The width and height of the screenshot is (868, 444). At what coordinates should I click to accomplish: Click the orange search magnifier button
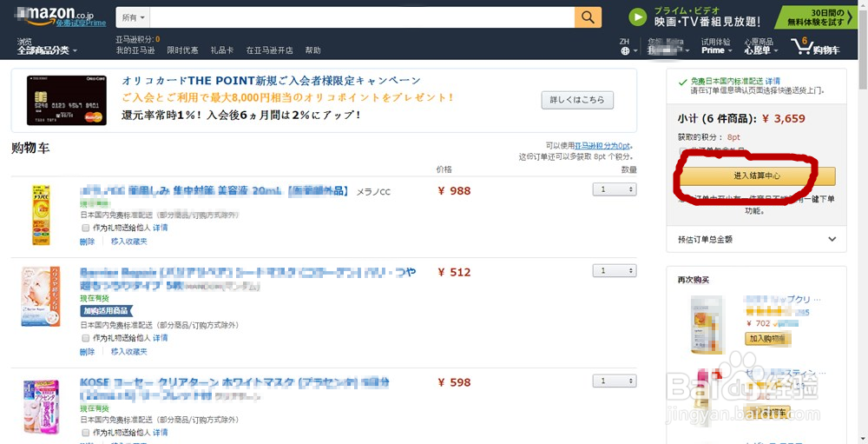point(588,17)
